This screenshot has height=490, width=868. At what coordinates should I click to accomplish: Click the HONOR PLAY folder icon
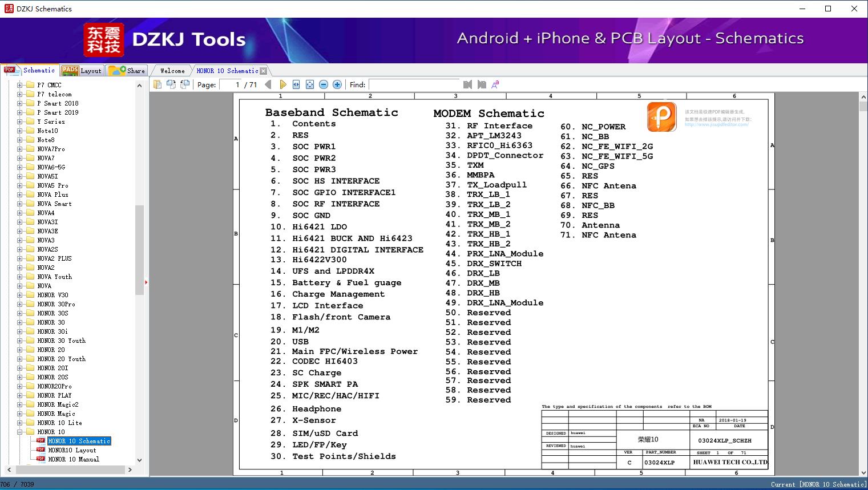(30, 395)
